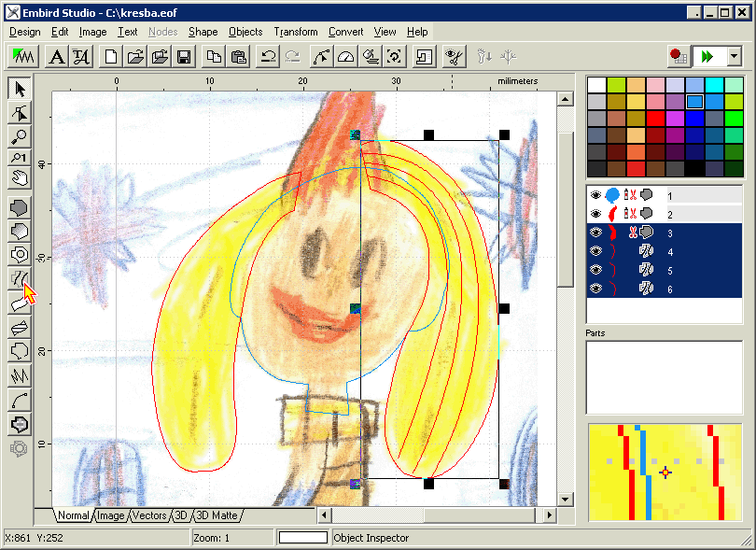Toggle visibility of object 2
The image size is (756, 550).
(x=595, y=213)
